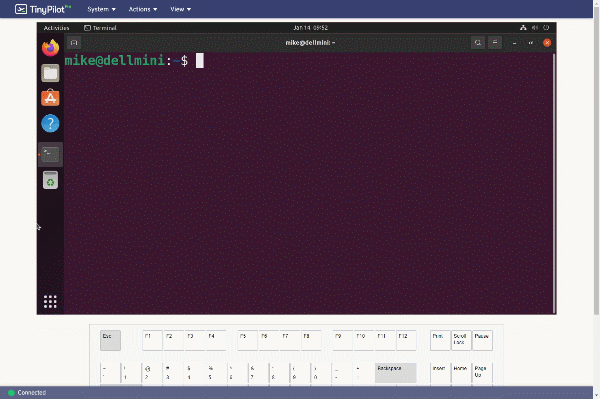Click the Pause virtual key
Viewport: 600px width, 399px height.
click(482, 340)
